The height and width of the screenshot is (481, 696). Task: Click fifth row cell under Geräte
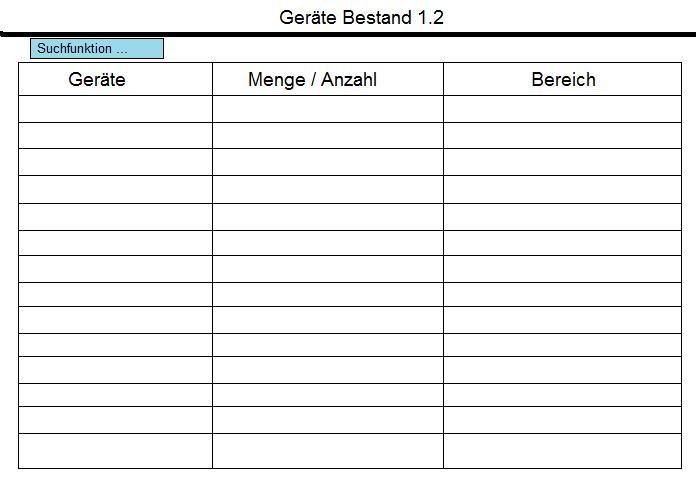(115, 217)
